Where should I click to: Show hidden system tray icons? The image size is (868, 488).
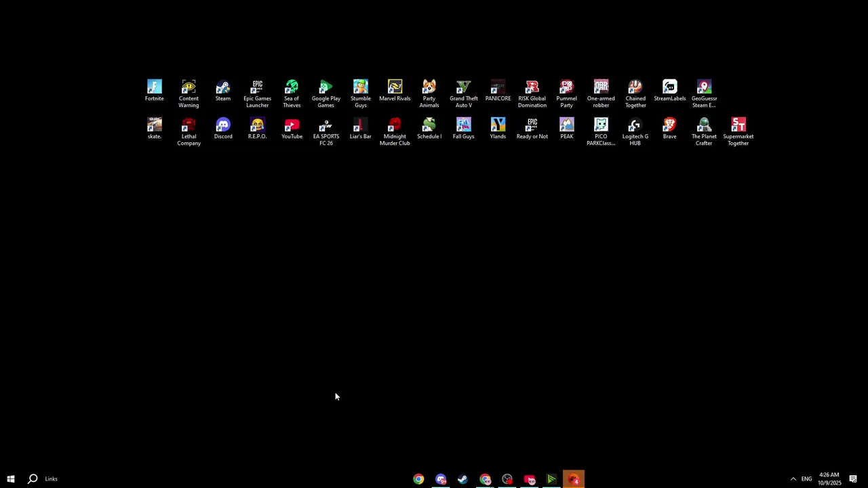pos(793,479)
